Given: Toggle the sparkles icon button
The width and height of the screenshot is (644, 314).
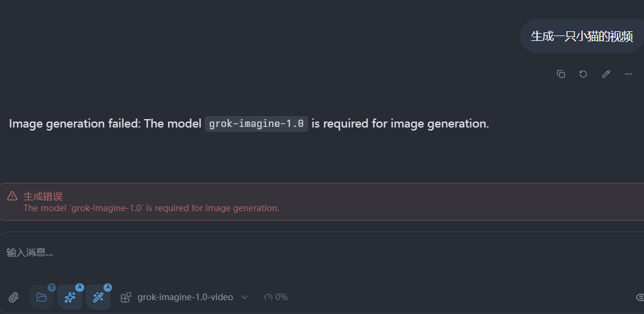Looking at the screenshot, I should tap(70, 297).
